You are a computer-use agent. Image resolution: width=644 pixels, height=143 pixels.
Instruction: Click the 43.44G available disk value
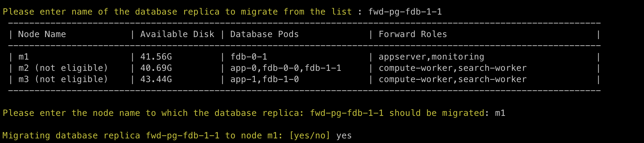156,79
